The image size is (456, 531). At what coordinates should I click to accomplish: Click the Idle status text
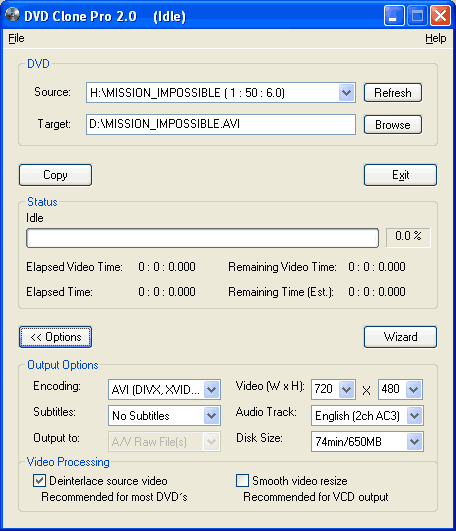35,218
